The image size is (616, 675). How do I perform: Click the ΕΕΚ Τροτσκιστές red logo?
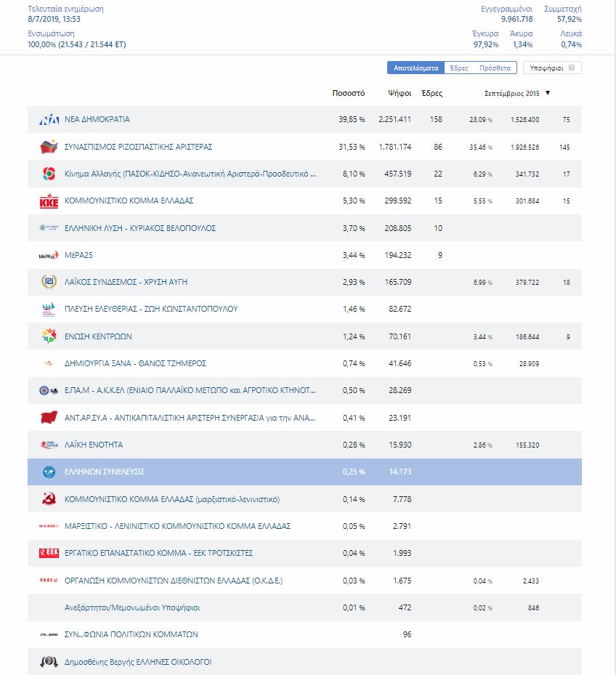(x=49, y=553)
